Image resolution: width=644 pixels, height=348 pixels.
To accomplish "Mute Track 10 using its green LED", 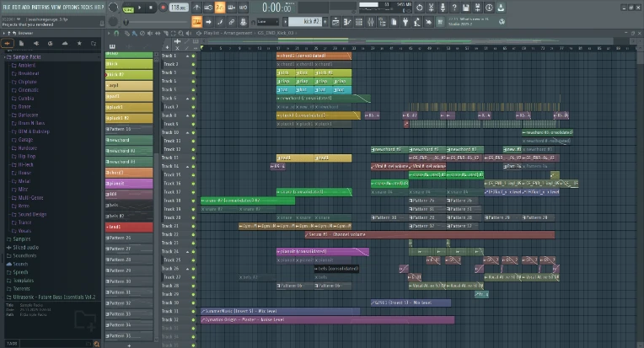I will (x=193, y=133).
